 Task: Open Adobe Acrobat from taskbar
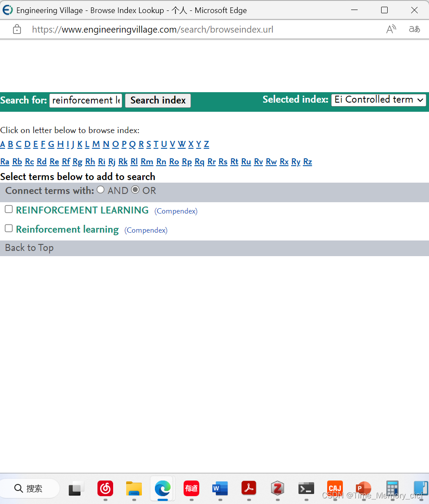pyautogui.click(x=248, y=489)
